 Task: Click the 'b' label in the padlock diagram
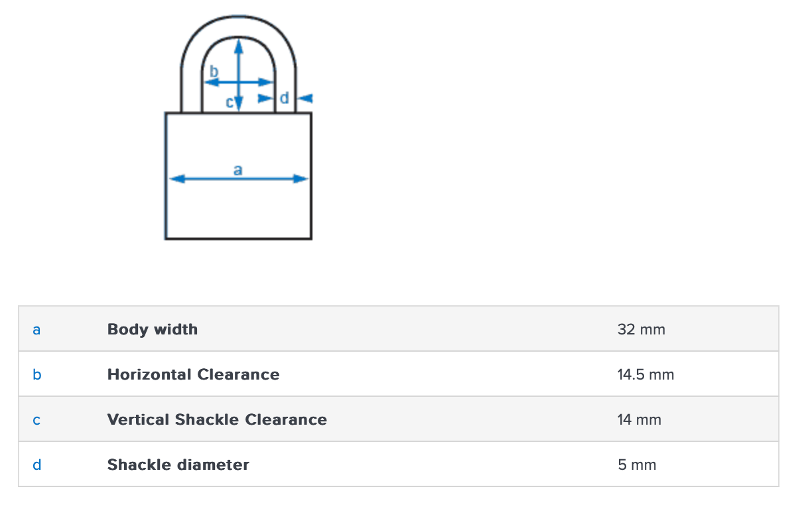tap(214, 71)
